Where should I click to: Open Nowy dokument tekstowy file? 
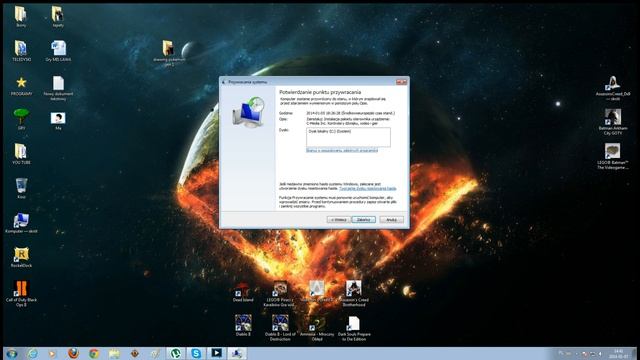58,88
